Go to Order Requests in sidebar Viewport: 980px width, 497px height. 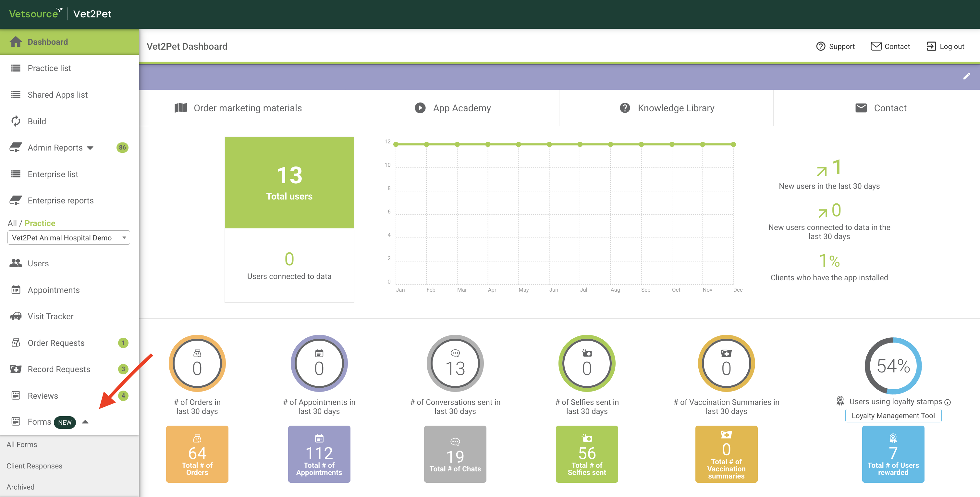pyautogui.click(x=56, y=343)
